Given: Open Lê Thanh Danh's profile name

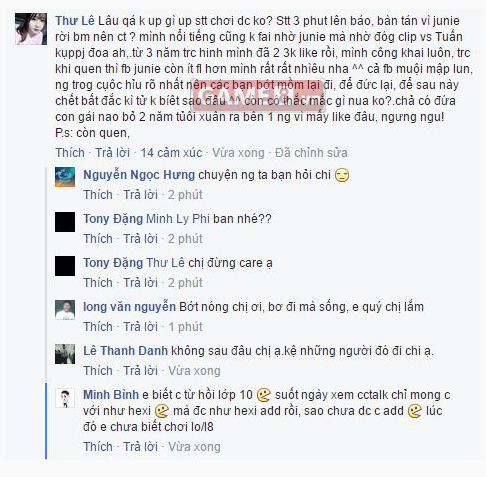Looking at the screenshot, I should 125,351.
